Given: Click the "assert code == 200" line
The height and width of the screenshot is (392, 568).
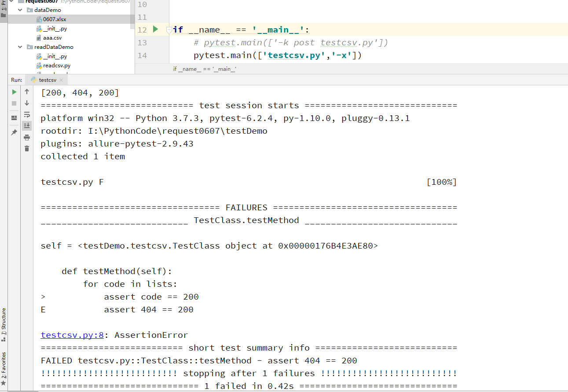Looking at the screenshot, I should 151,297.
